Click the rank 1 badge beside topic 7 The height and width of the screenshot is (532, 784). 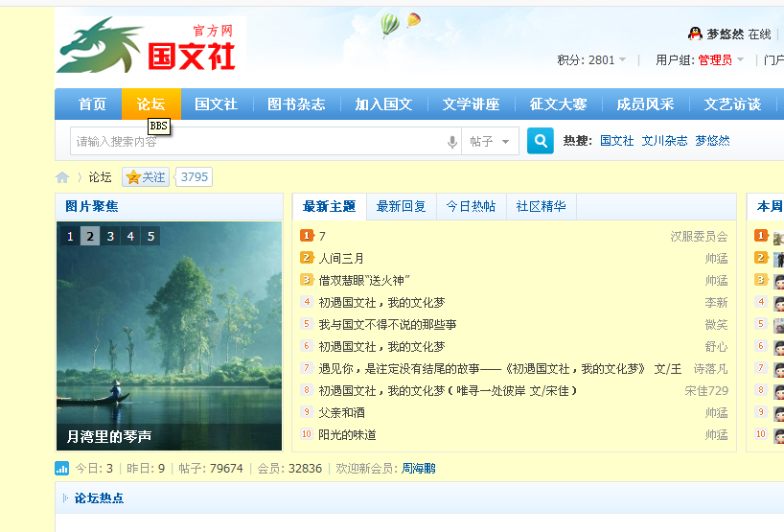pos(307,236)
